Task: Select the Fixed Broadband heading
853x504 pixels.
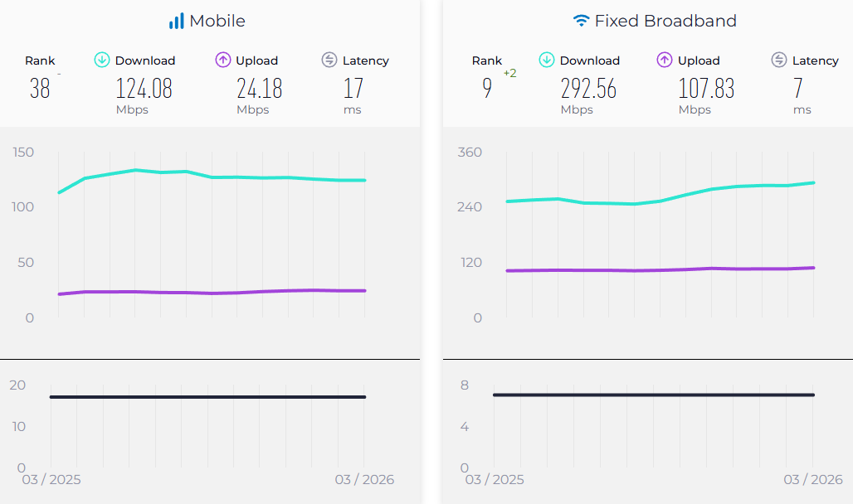Action: 665,21
